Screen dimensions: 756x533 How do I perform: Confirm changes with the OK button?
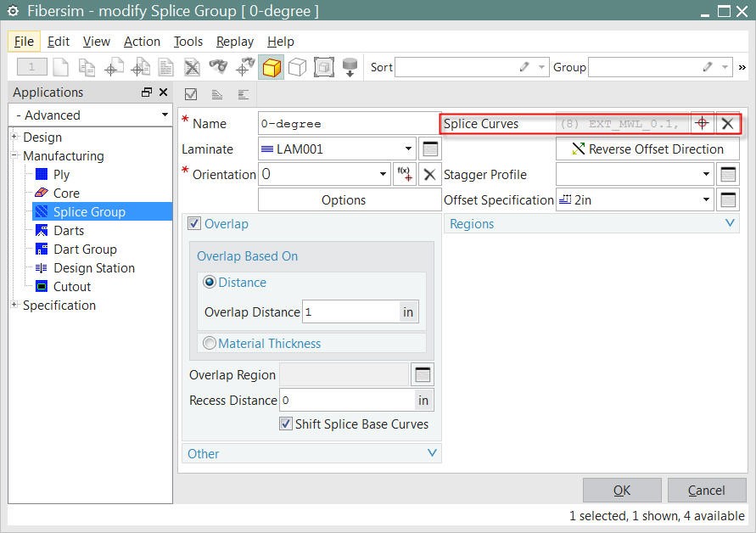click(x=621, y=490)
